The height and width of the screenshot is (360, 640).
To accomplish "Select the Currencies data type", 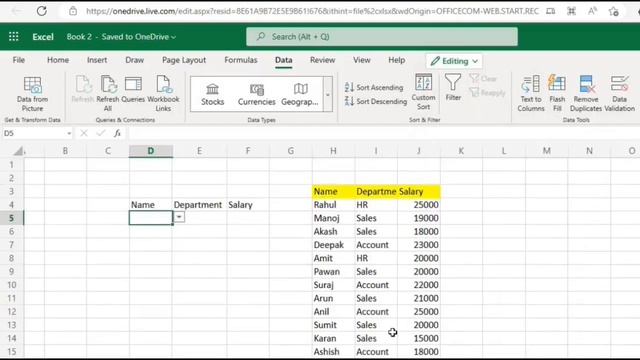I will [x=256, y=95].
